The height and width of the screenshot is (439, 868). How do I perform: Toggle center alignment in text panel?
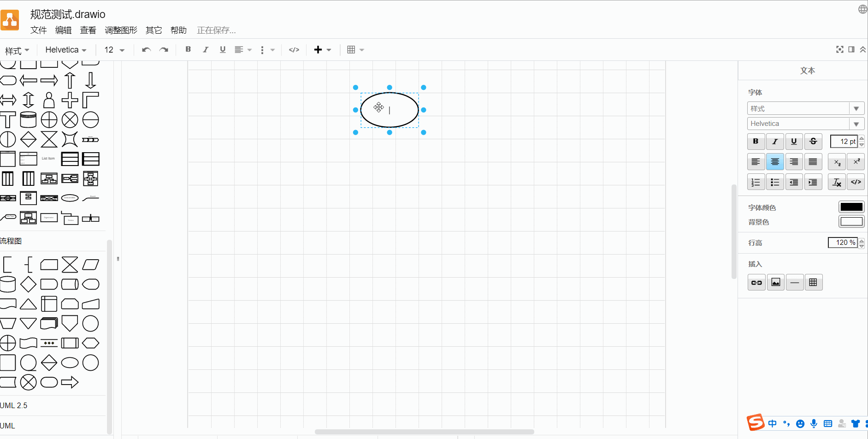pyautogui.click(x=775, y=162)
